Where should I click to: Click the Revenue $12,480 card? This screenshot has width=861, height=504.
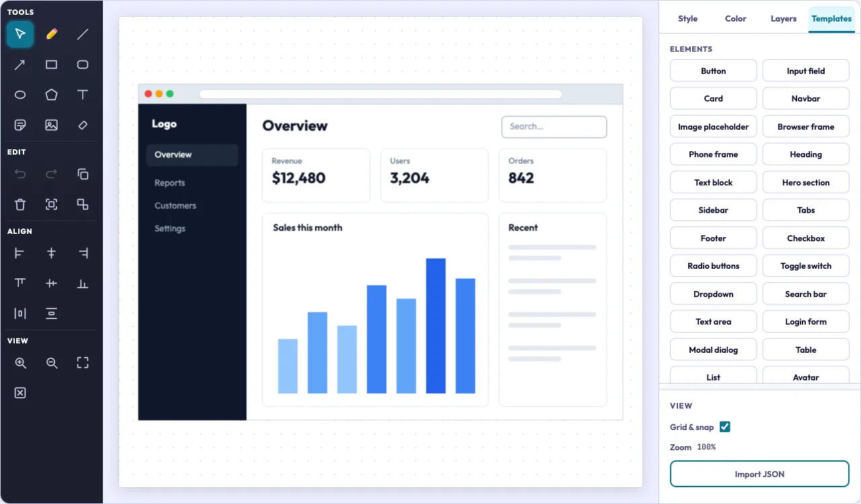316,175
